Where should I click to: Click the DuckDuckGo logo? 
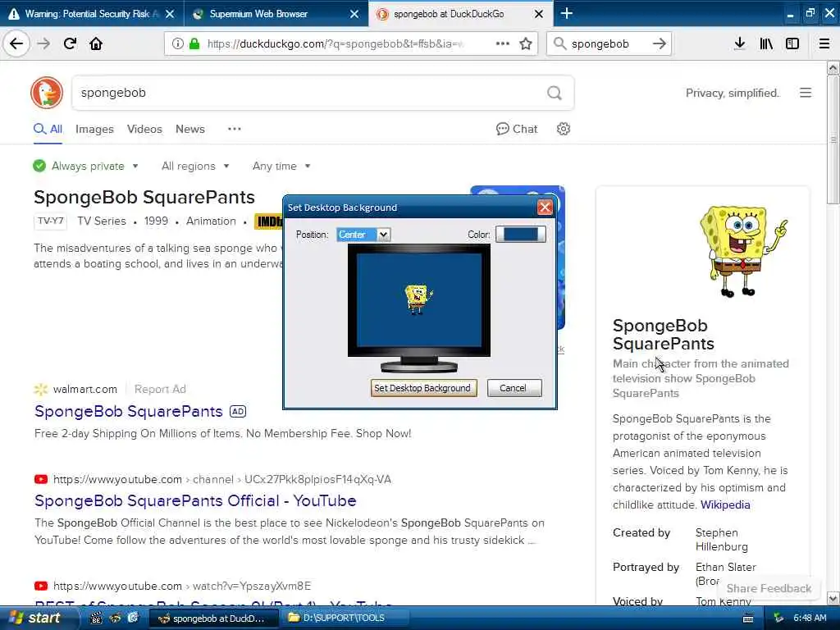tap(47, 93)
